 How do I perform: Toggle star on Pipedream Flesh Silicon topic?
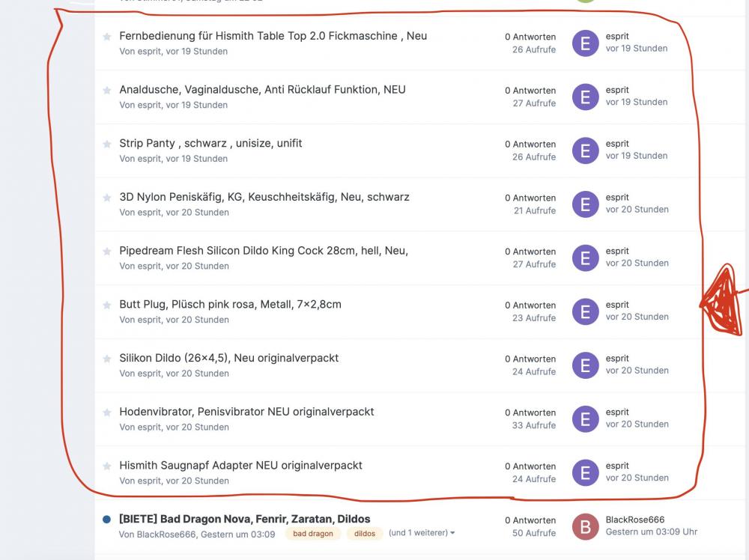[107, 252]
